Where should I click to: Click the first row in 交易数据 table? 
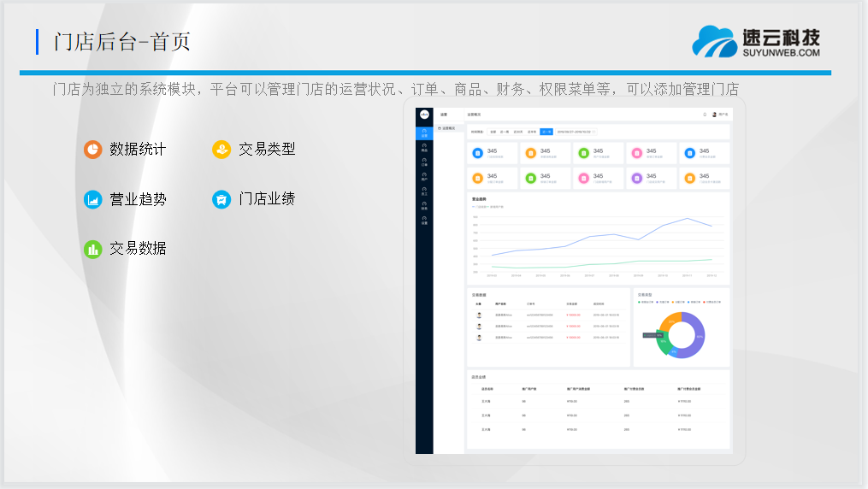click(547, 315)
